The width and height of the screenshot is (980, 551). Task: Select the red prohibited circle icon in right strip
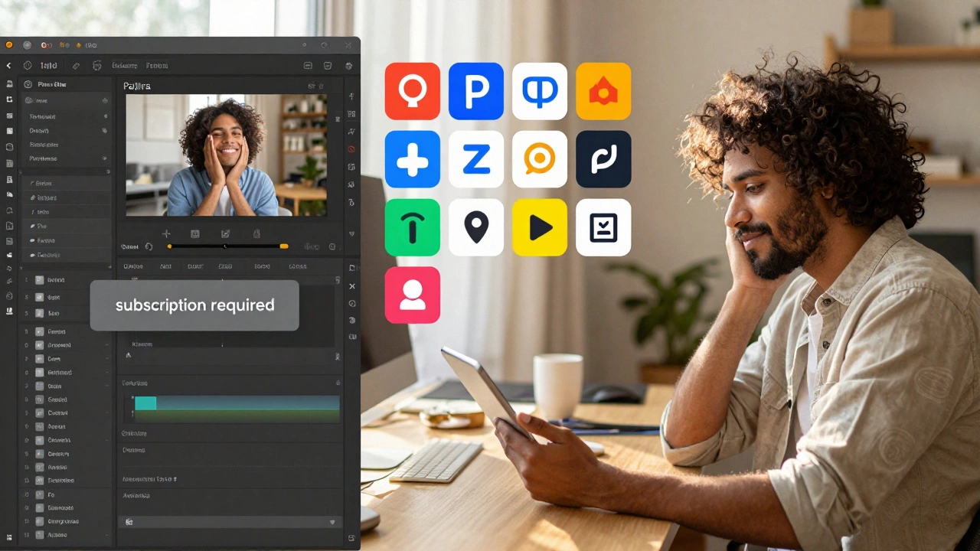[x=351, y=149]
